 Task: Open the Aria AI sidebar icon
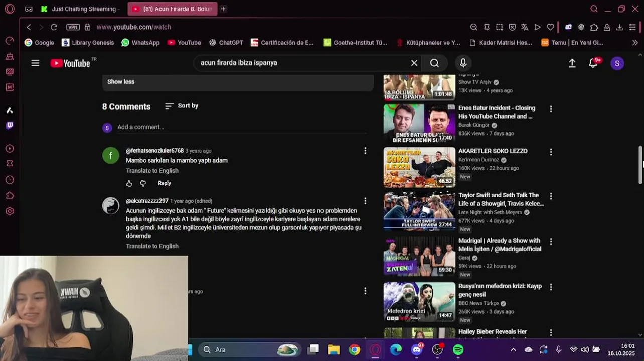pos(10,110)
